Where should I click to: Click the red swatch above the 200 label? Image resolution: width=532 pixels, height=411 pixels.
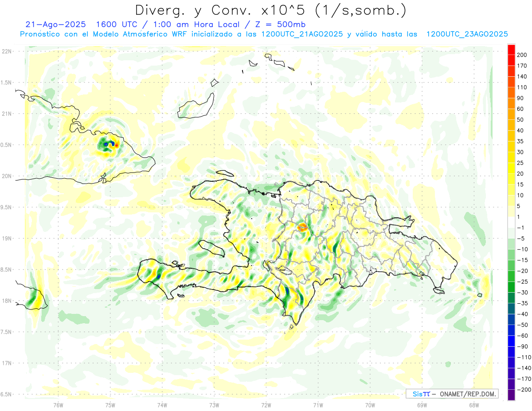[x=511, y=50]
